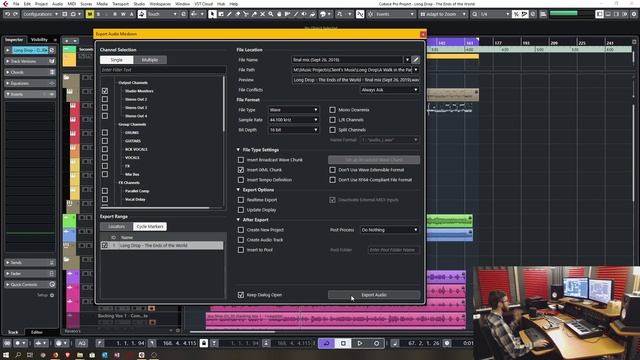This screenshot has height=360, width=640.
Task: Click the transport Record button
Action: [376, 343]
